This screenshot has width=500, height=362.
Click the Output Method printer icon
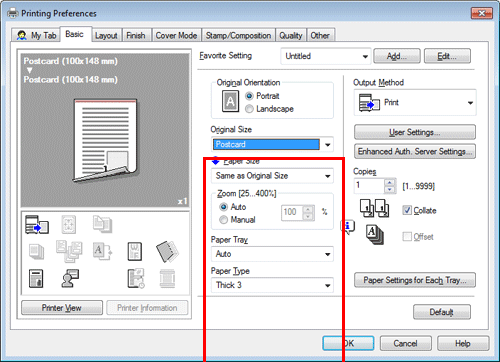369,103
